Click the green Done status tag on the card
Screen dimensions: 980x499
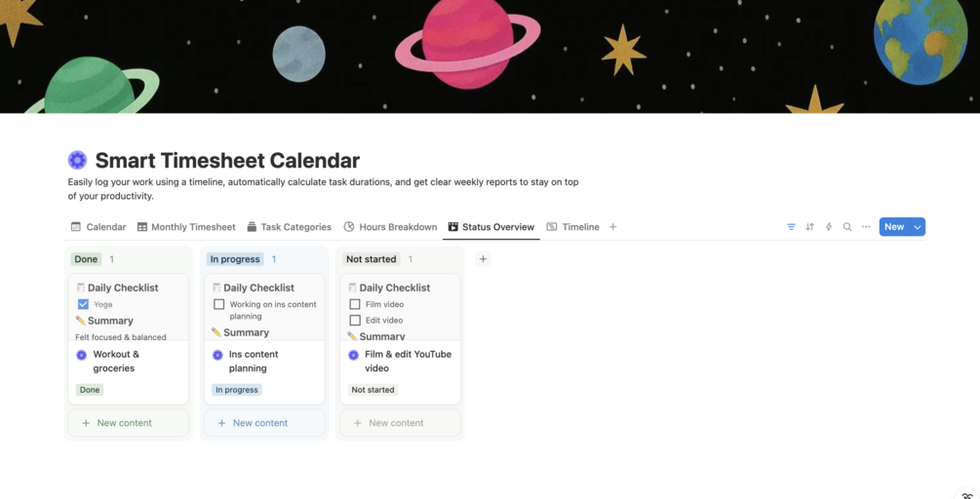coord(90,390)
